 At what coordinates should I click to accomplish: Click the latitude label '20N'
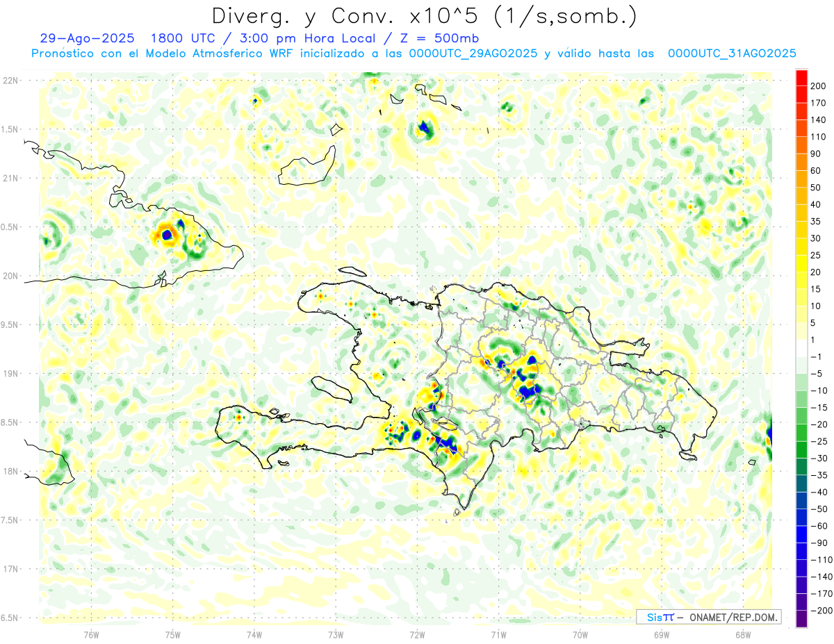pos(10,276)
